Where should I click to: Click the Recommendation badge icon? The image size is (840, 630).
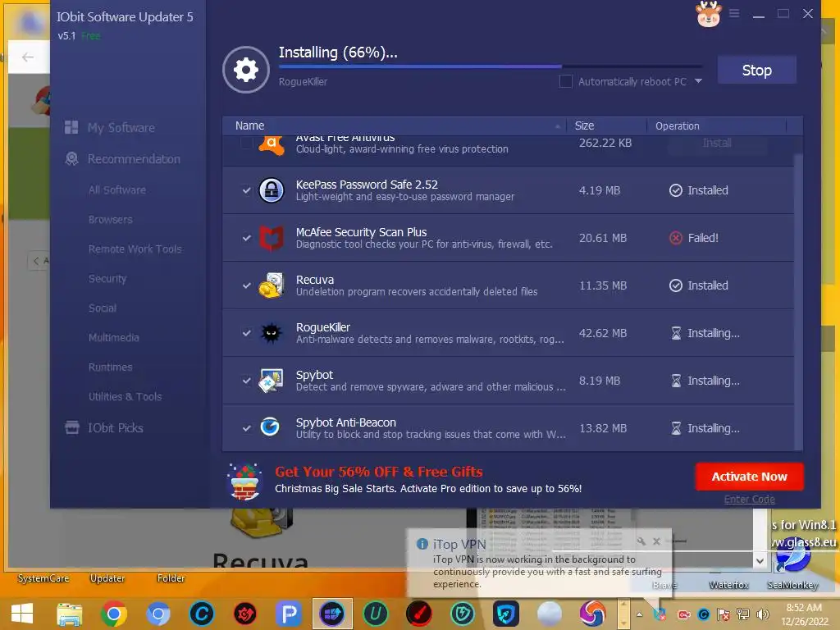point(71,158)
